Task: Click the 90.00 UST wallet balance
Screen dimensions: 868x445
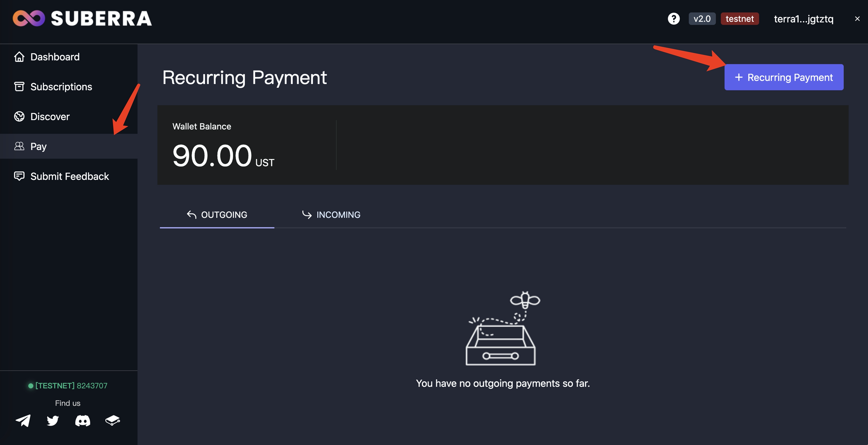Action: pos(223,156)
